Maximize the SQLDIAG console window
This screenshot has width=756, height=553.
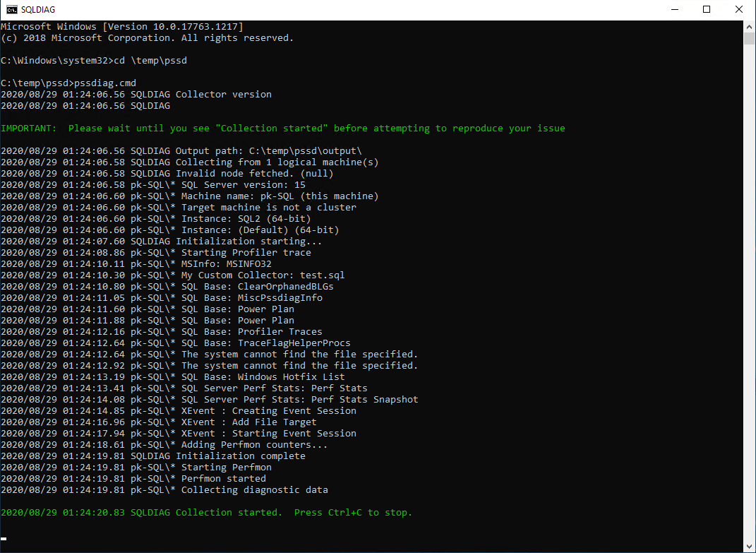707,10
